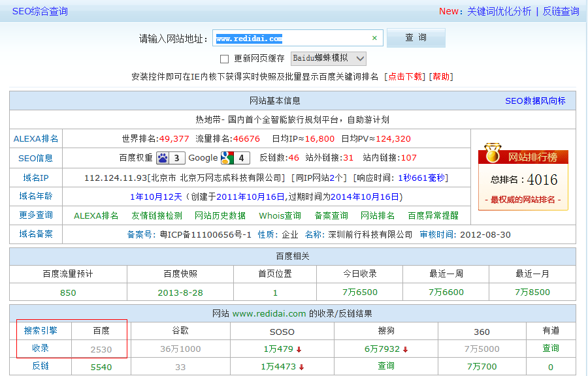Click Baidu indexed count 2530

pyautogui.click(x=101, y=350)
